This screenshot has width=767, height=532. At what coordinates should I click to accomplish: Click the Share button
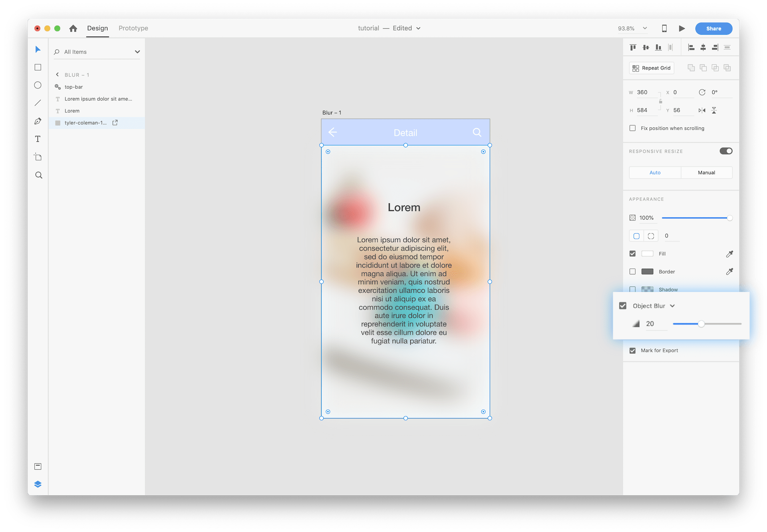713,28
